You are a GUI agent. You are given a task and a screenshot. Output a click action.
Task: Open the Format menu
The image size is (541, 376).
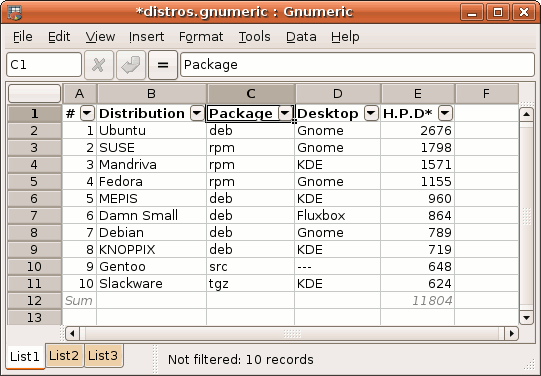(x=201, y=37)
